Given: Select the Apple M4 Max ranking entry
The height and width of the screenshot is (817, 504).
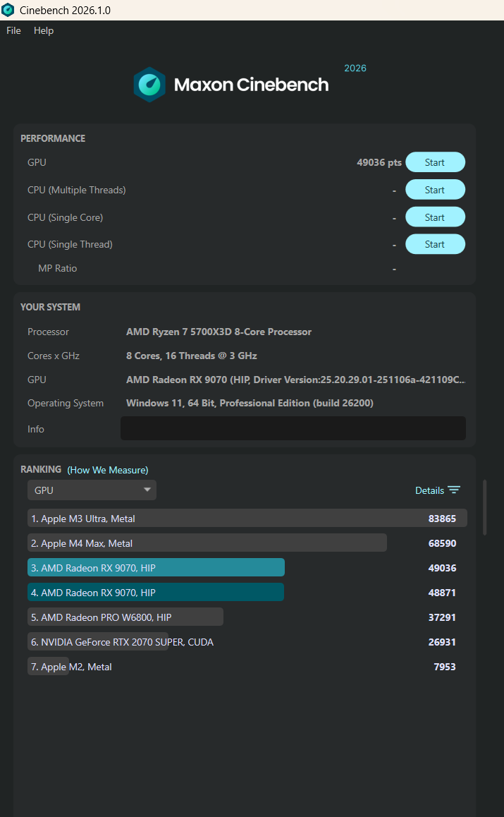Looking at the screenshot, I should (207, 543).
